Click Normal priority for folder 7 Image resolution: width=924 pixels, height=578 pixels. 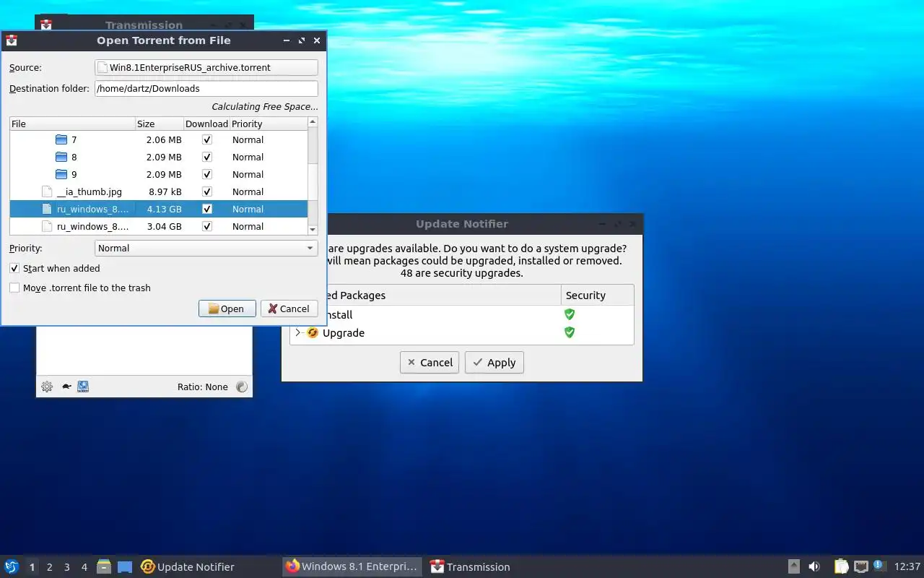[248, 139]
